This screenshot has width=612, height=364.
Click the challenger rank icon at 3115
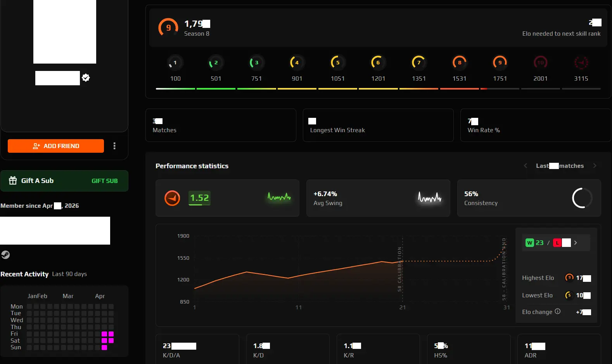[x=581, y=62]
